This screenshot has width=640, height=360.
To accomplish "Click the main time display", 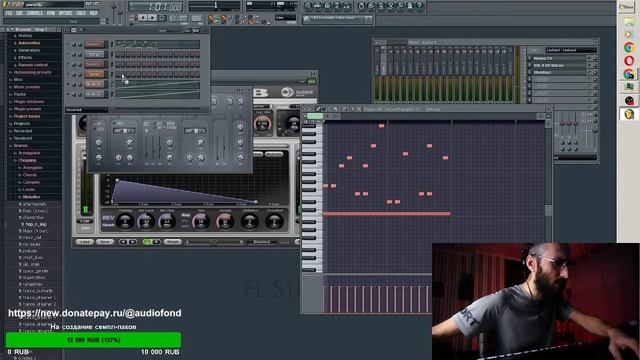I will coord(156,7).
